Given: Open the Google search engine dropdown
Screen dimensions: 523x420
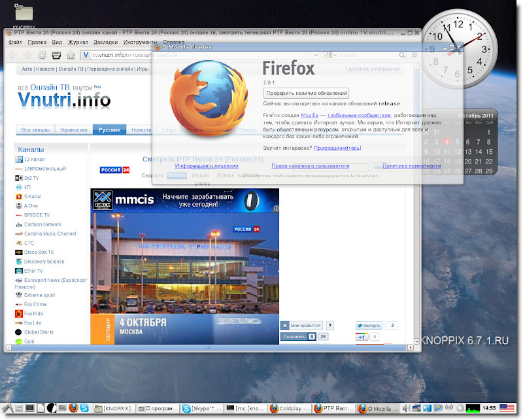Looking at the screenshot, I should coord(331,55).
